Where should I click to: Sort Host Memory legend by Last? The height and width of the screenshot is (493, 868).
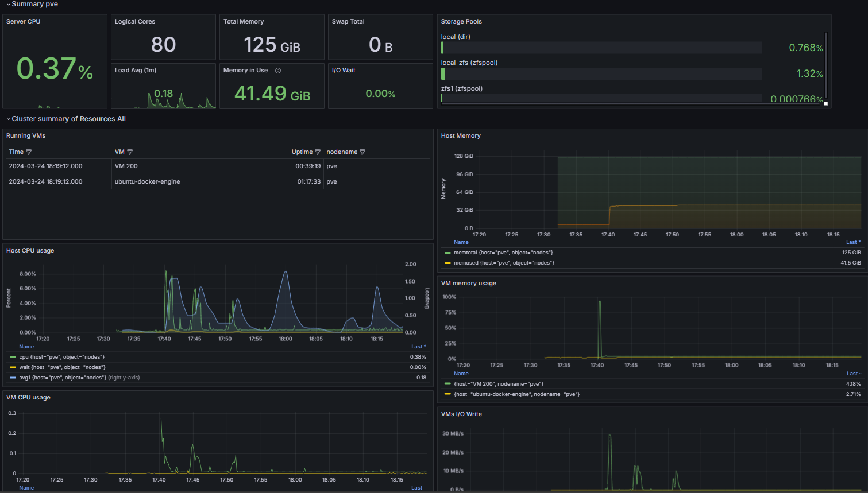pos(853,242)
